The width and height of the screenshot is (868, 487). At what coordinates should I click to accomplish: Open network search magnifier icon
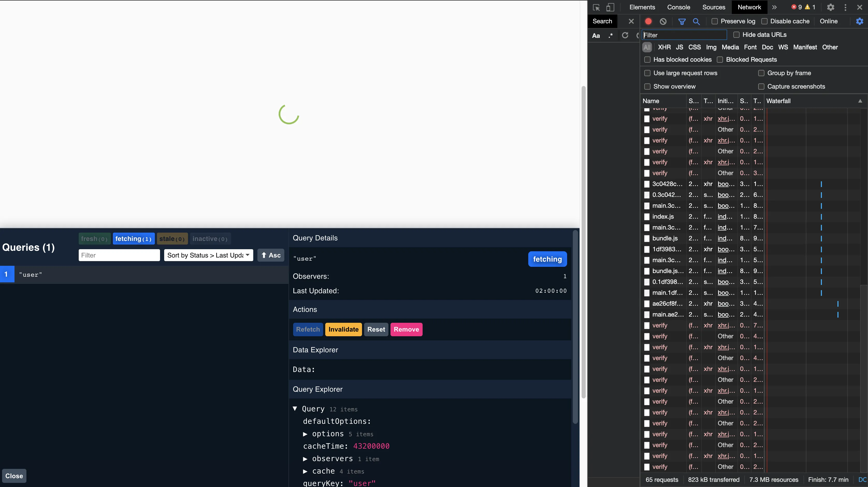tap(696, 21)
